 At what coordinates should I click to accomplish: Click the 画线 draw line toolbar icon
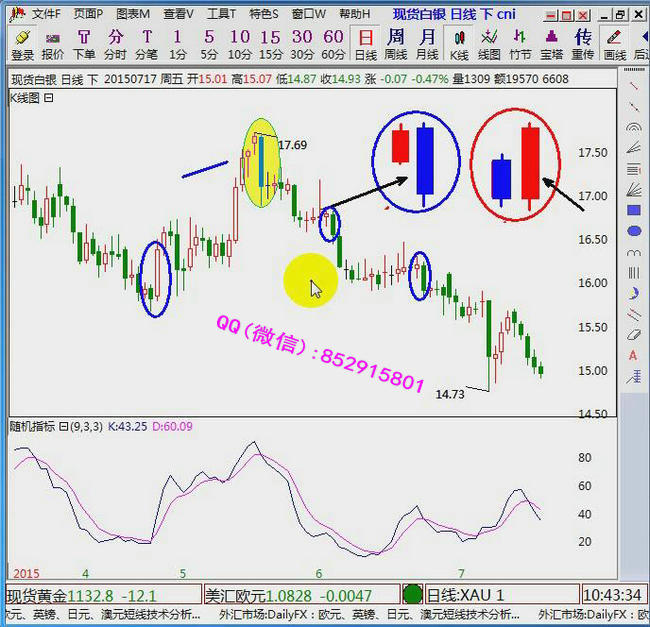coord(614,43)
